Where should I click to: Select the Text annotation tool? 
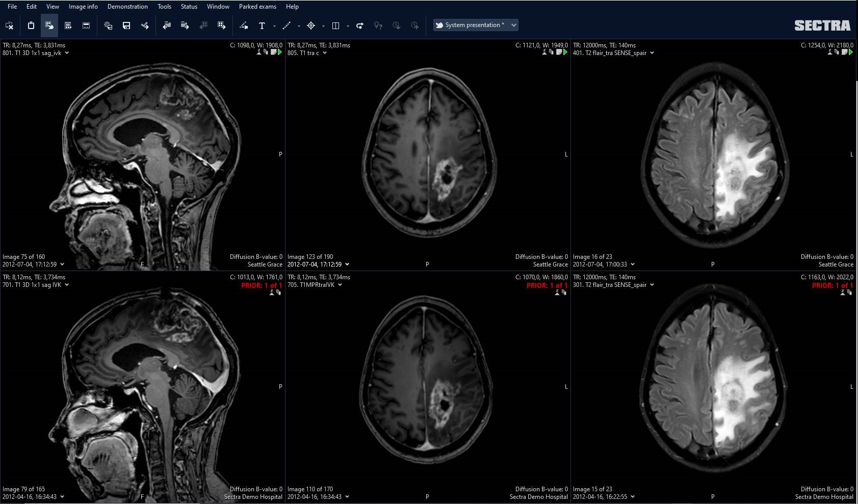pyautogui.click(x=262, y=25)
